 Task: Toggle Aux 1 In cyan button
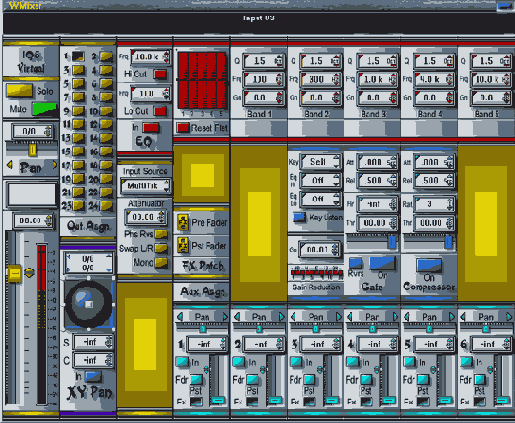[x=182, y=362]
